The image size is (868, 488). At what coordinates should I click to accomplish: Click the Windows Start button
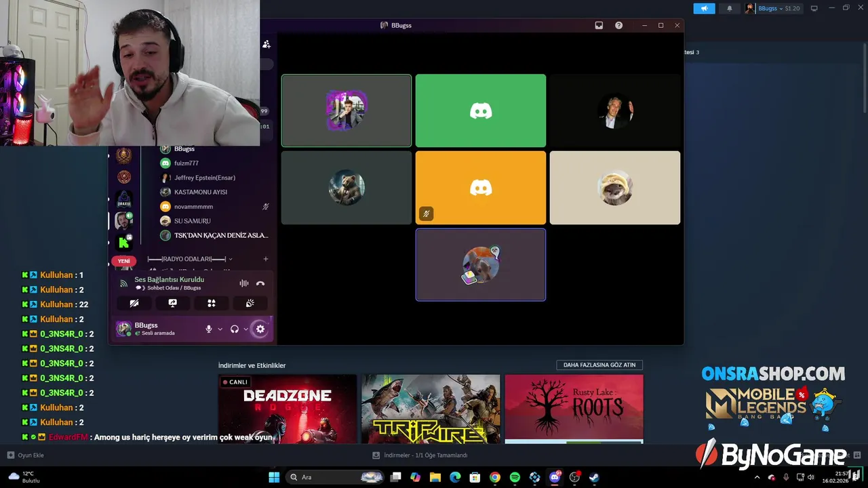tap(274, 477)
